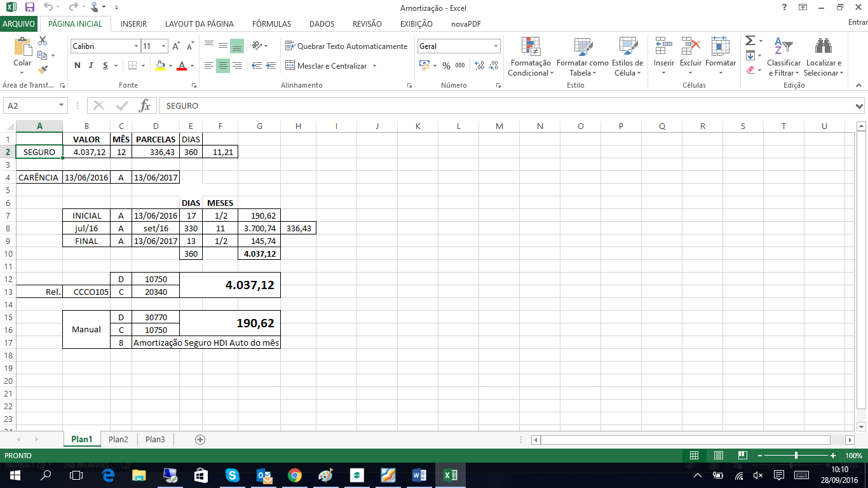Image resolution: width=868 pixels, height=488 pixels.
Task: Open Estilos de Célula gallery
Action: click(x=628, y=57)
